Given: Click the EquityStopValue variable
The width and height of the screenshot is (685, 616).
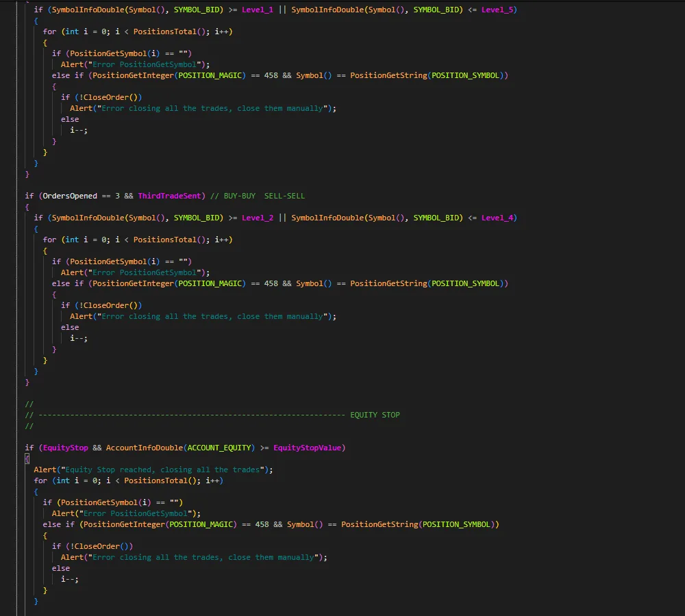Looking at the screenshot, I should [308, 448].
